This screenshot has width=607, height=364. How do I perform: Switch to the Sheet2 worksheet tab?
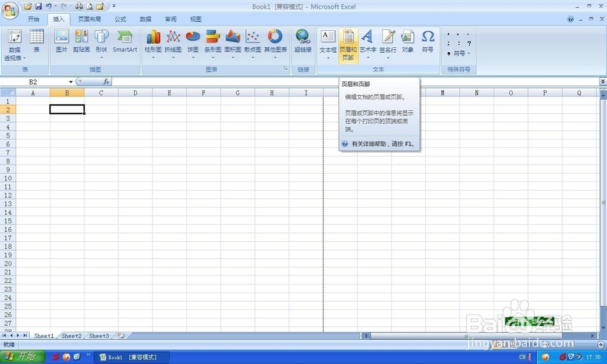point(72,335)
